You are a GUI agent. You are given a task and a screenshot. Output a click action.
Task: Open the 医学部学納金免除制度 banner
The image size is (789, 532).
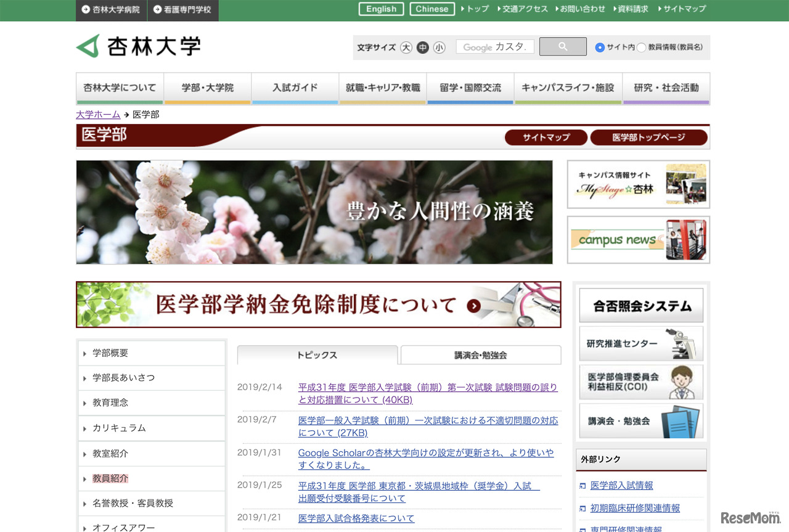click(x=318, y=304)
